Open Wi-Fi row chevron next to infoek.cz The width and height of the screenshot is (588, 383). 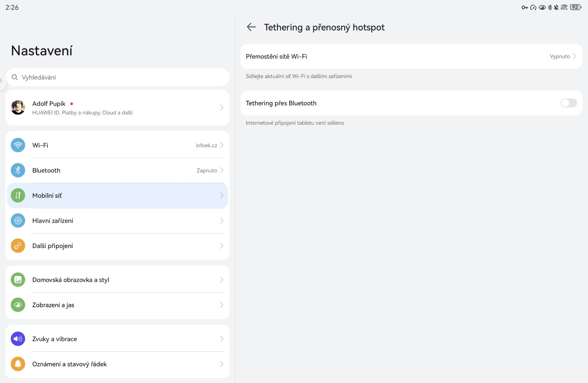pyautogui.click(x=222, y=145)
